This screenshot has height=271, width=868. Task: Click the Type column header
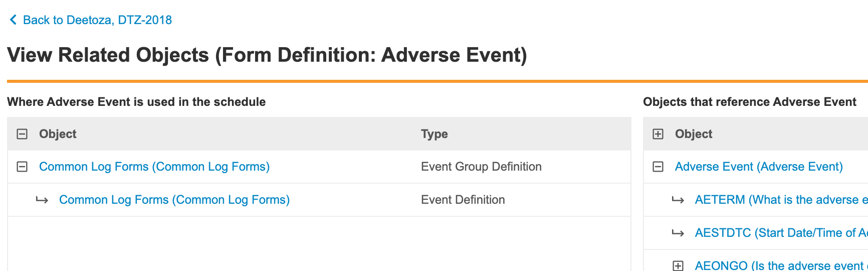click(435, 134)
